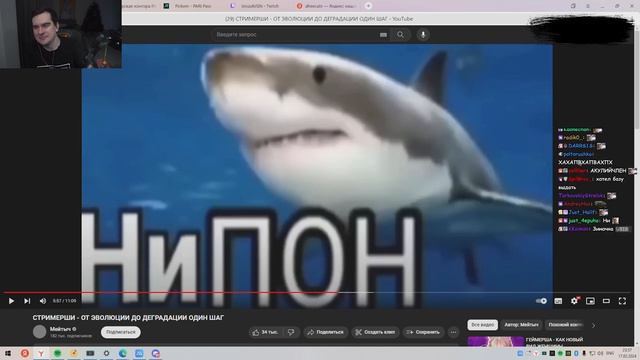Click the video title СТРИМЕРШИ text
The image size is (640, 360).
pyautogui.click(x=128, y=317)
